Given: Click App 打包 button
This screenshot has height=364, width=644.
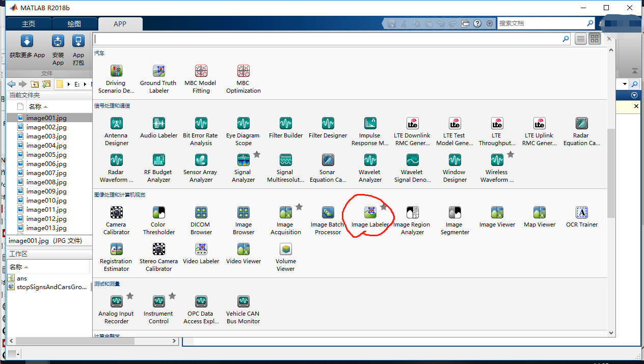Looking at the screenshot, I should [78, 50].
